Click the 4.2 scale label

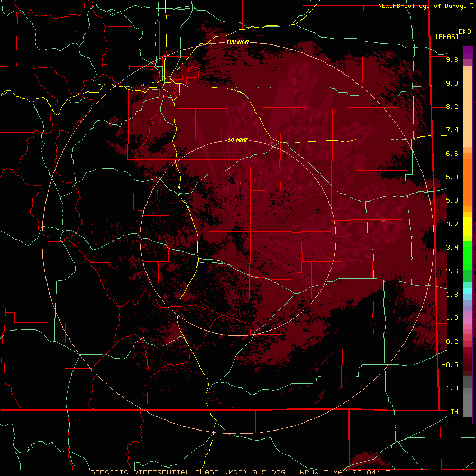[452, 224]
